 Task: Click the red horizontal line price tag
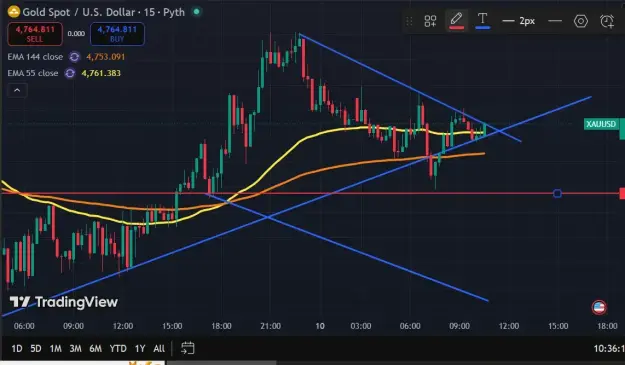coord(622,194)
